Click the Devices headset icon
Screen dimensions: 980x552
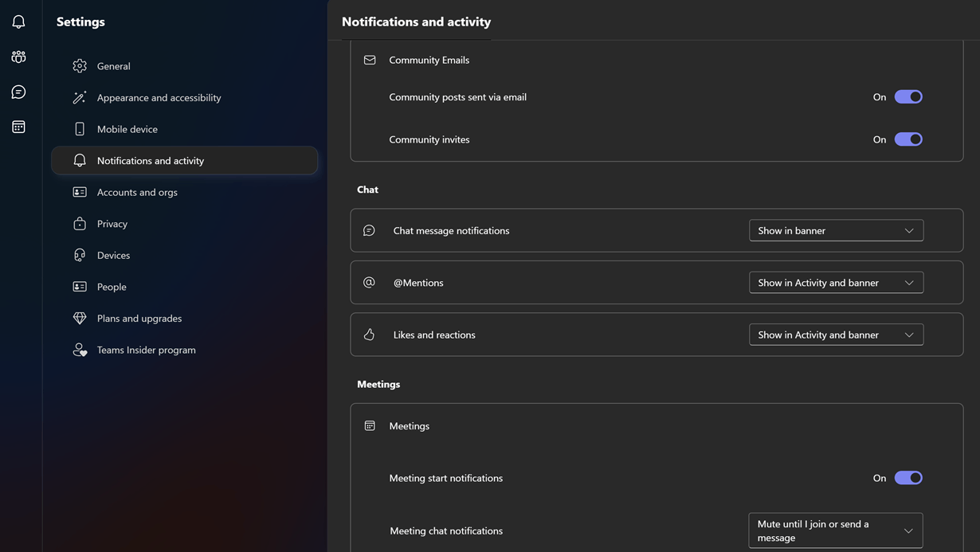[80, 255]
